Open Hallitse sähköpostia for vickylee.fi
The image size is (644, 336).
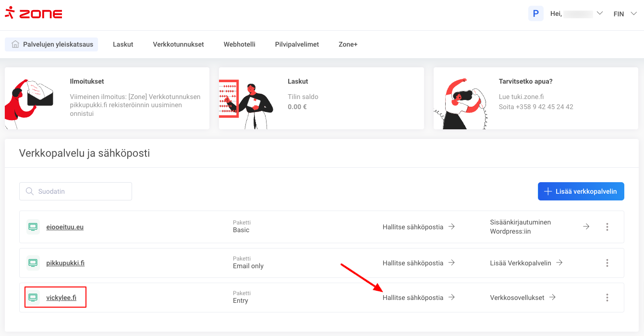(418, 298)
